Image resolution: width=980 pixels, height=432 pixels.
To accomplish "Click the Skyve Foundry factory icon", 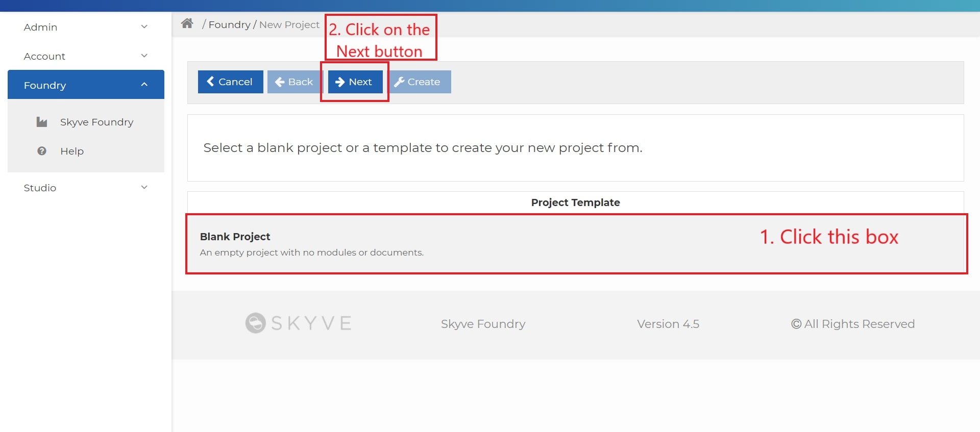I will pyautogui.click(x=42, y=122).
